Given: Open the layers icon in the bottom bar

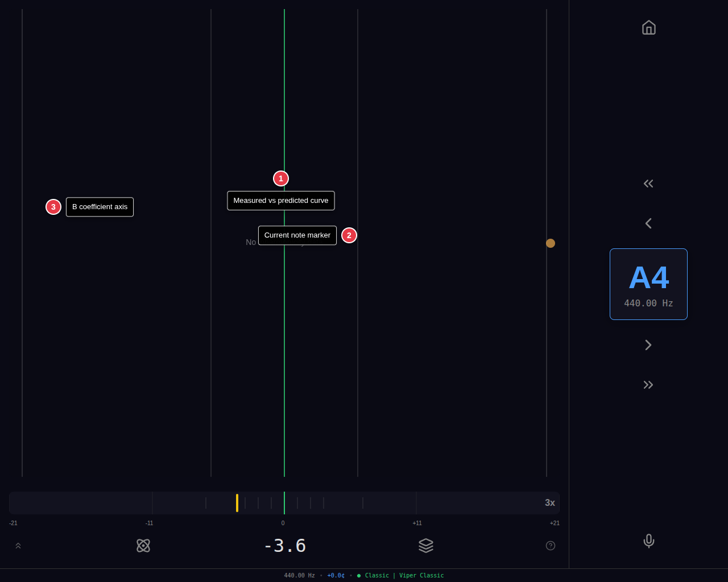Looking at the screenshot, I should click(426, 546).
